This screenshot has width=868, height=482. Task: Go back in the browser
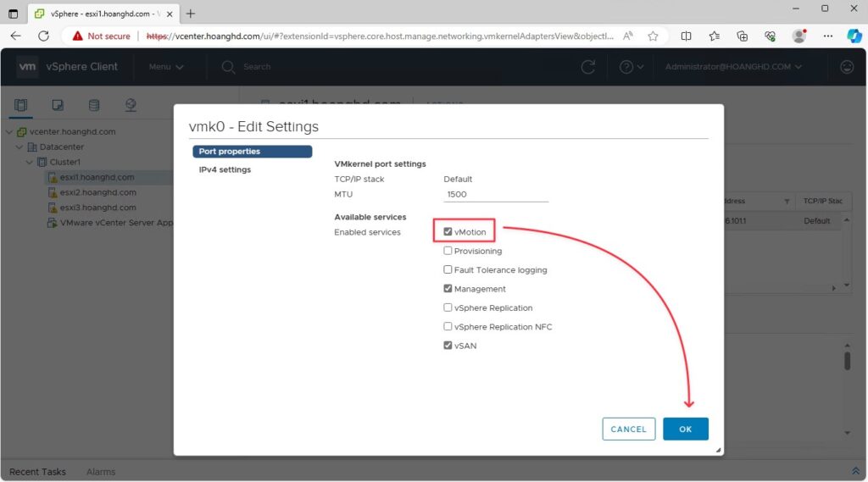tap(15, 36)
